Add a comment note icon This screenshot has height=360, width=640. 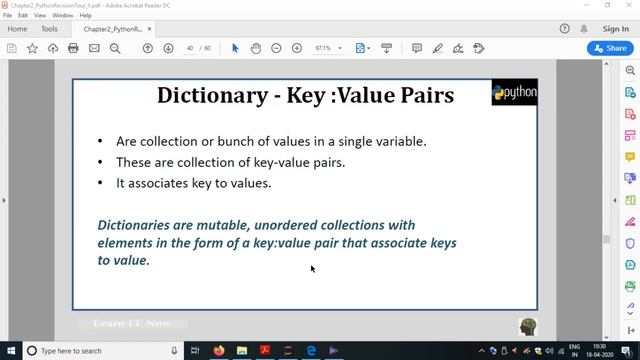coord(417,48)
